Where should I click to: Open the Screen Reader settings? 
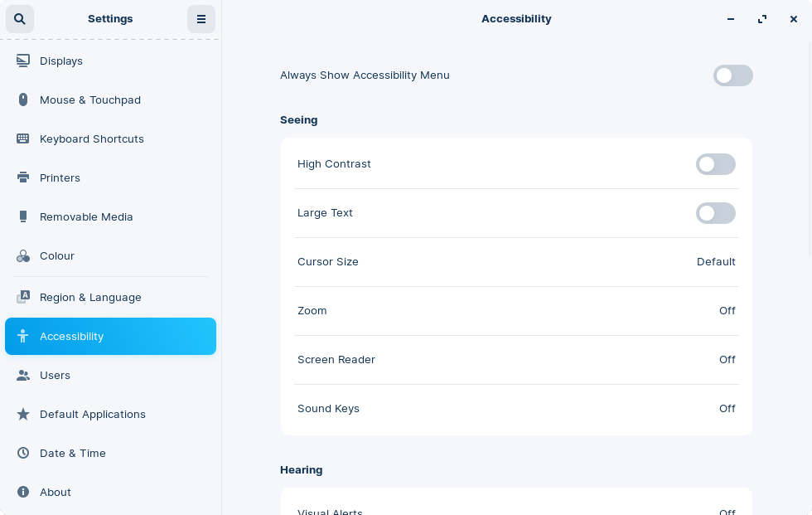pos(516,360)
